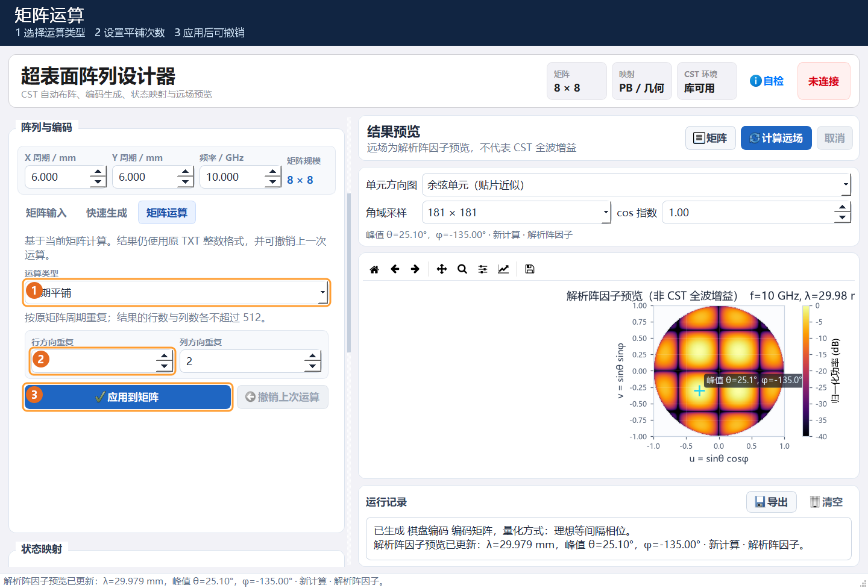Go back to previous plot view
Screen dimensions: 868x588
point(395,269)
